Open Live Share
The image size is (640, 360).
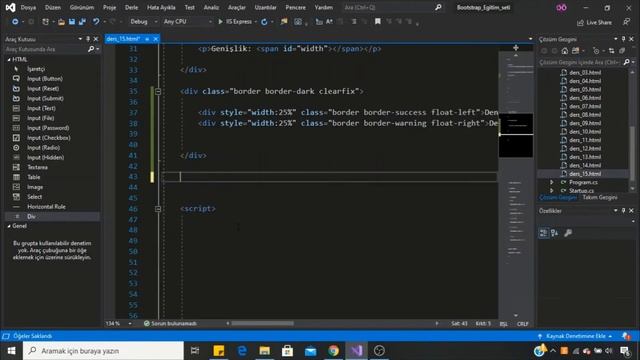pos(594,22)
